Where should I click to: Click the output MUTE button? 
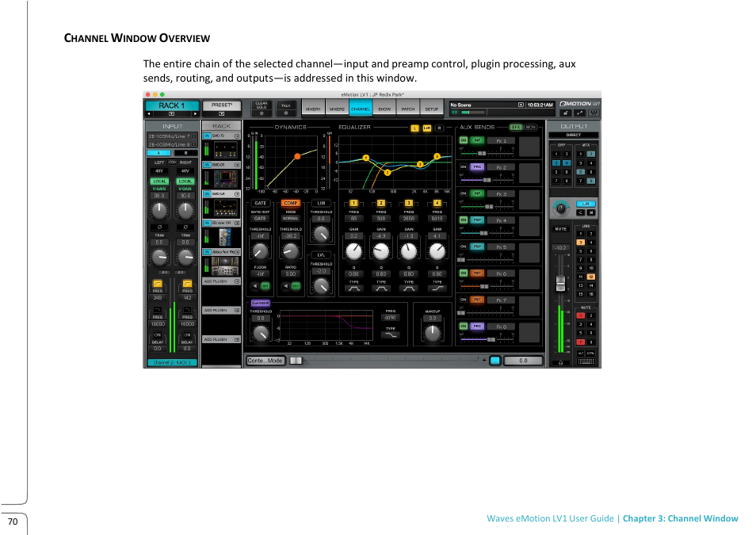560,229
